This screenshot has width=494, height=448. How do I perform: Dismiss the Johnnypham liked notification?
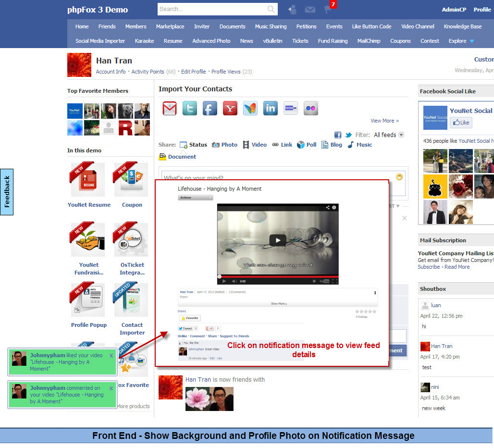pos(111,356)
